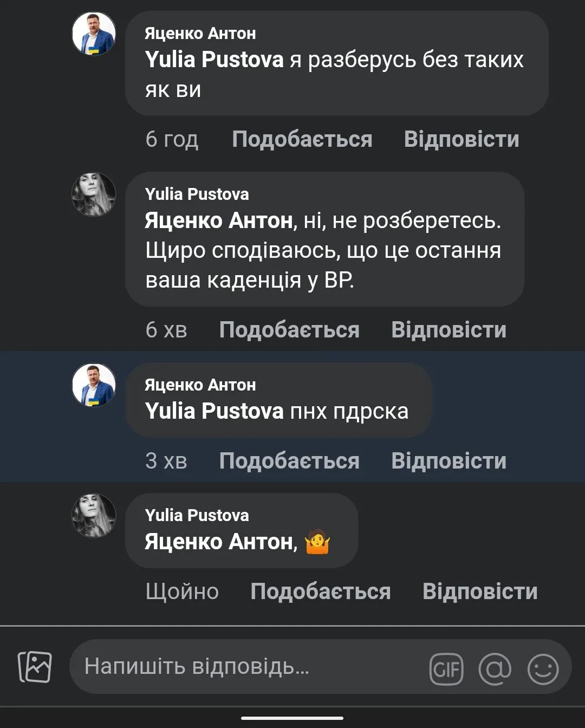
Task: Like the '6 год' comment by Яценко Антон
Action: click(x=302, y=139)
